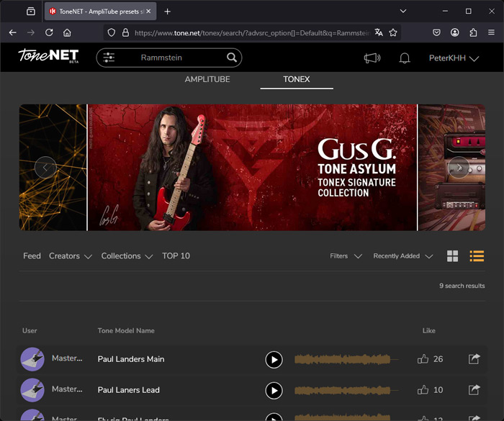504x421 pixels.
Task: Switch to grid view layout
Action: pyautogui.click(x=452, y=256)
